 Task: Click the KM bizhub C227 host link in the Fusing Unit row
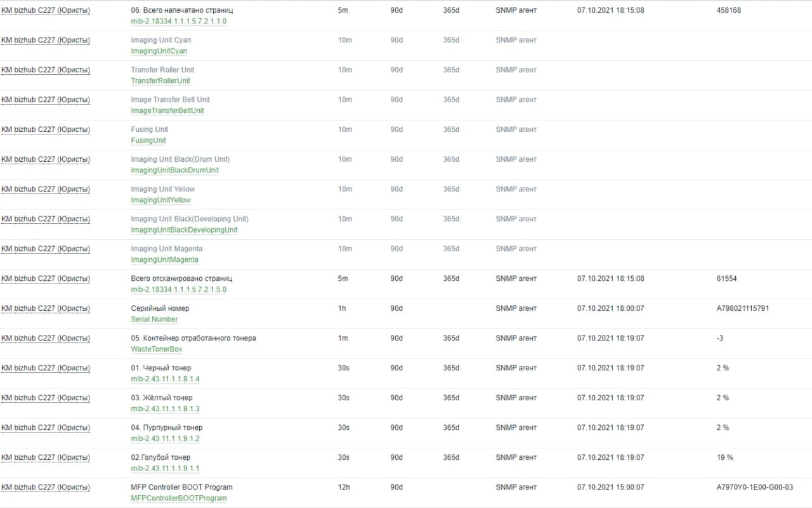(46, 129)
